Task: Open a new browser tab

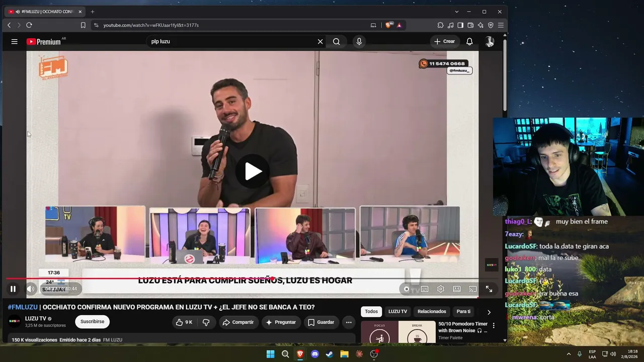Action: pyautogui.click(x=92, y=12)
